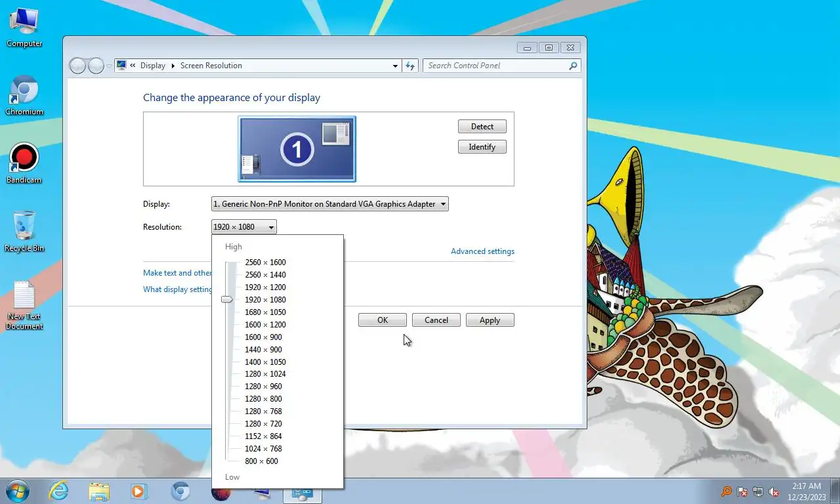Launch Chromium from the taskbar
The height and width of the screenshot is (504, 840).
coord(180,491)
